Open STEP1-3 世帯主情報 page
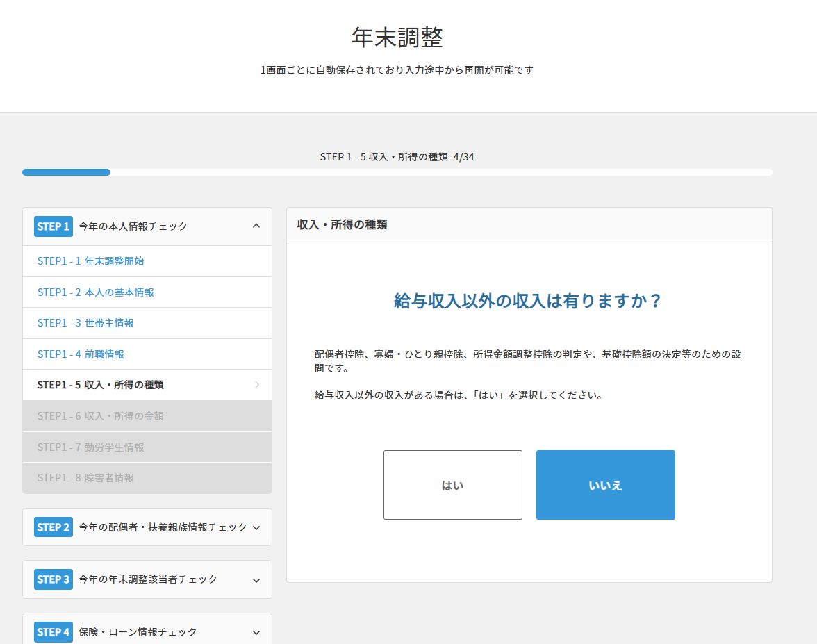Screen dimensions: 817x644 click(86, 322)
